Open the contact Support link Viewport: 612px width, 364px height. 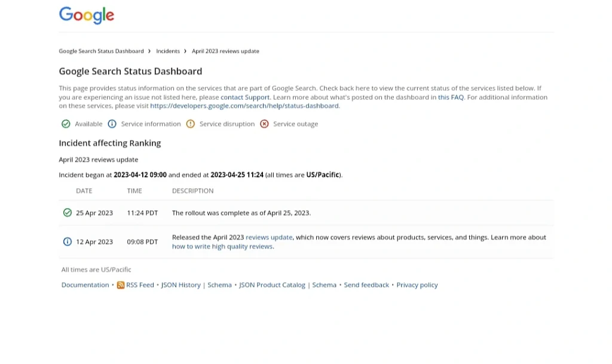(x=245, y=97)
